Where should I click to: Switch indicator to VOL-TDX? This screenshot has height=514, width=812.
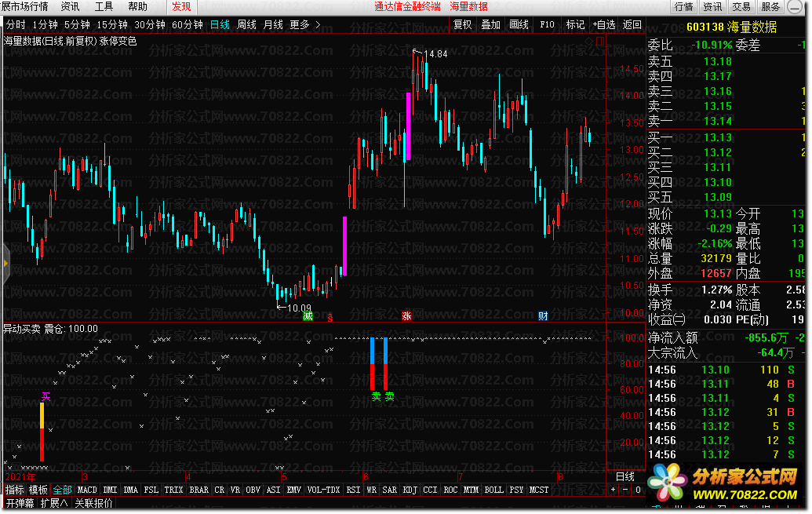(323, 490)
